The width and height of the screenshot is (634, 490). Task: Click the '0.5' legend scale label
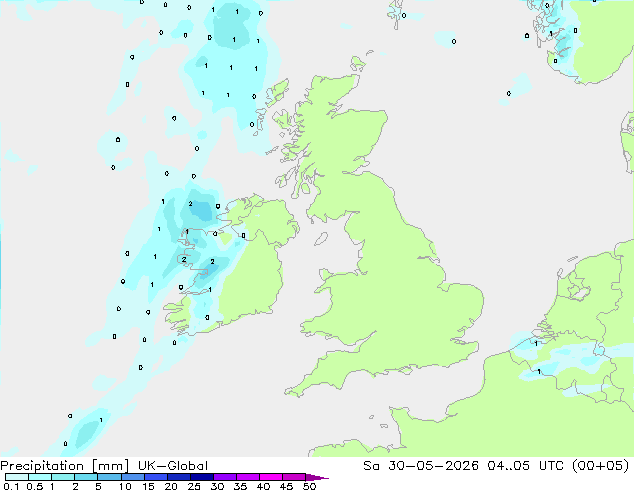click(34, 486)
